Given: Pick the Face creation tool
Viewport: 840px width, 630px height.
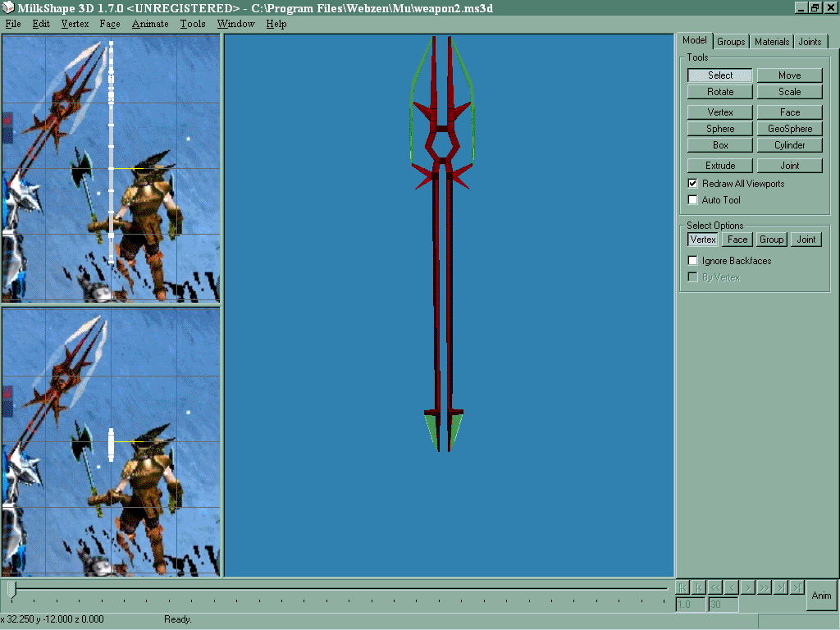Looking at the screenshot, I should pos(790,112).
